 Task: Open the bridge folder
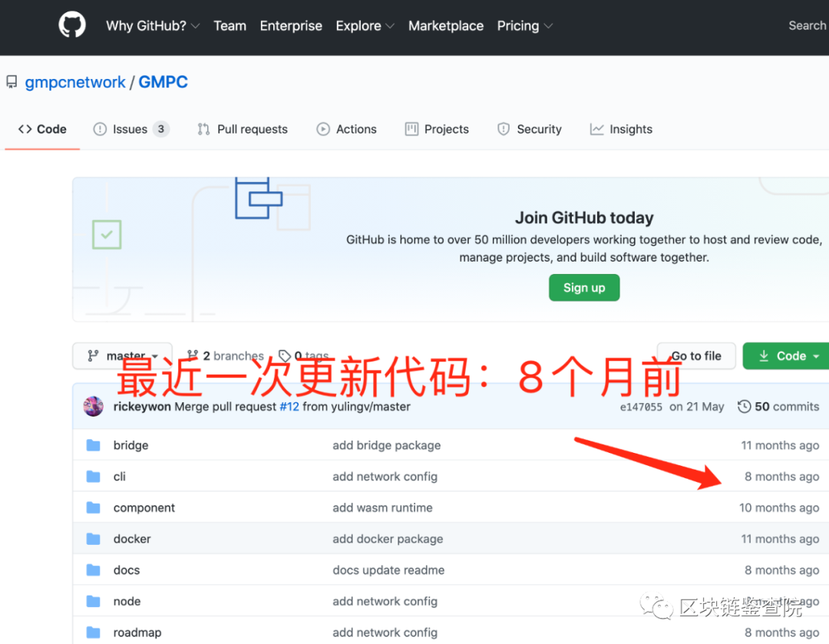130,445
